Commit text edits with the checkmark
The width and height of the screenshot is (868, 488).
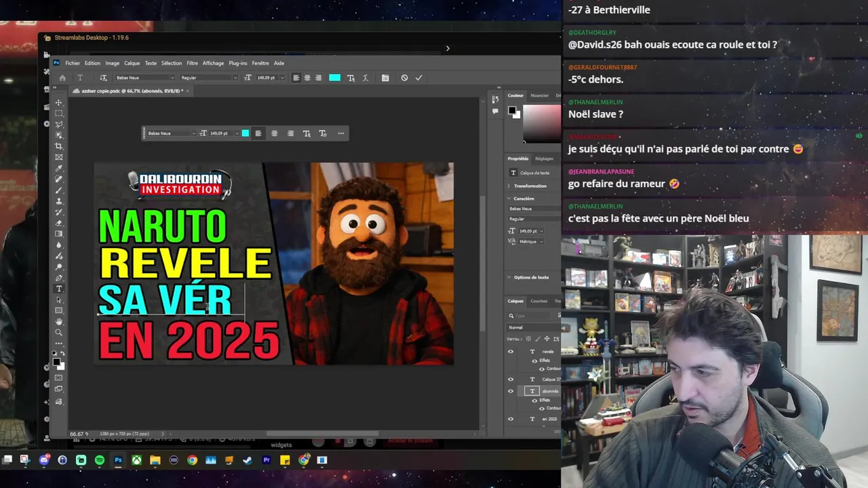418,78
